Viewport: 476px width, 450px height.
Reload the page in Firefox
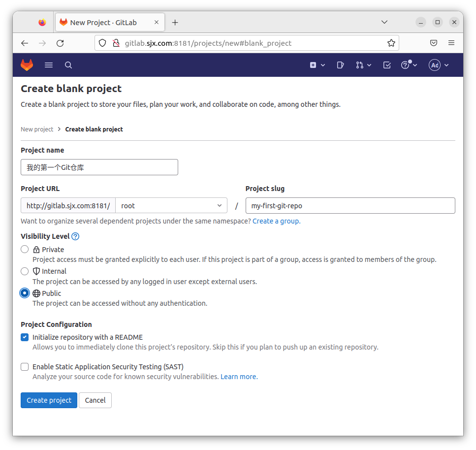(60, 43)
